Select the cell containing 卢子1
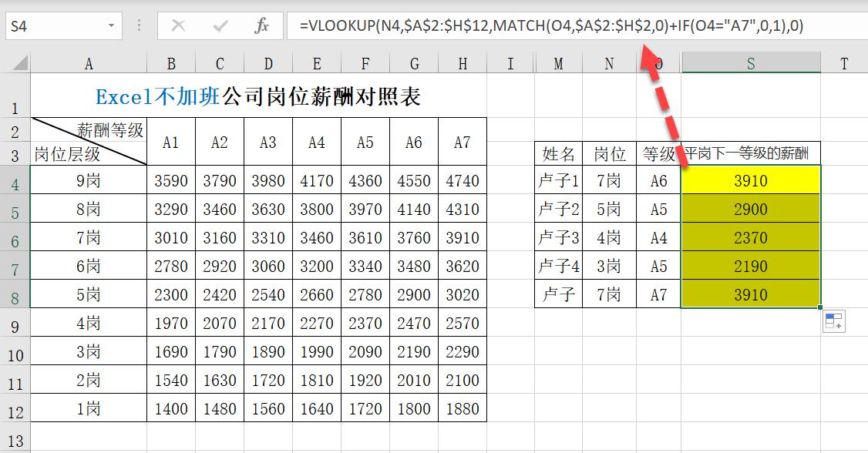Viewport: 868px width, 453px height. click(x=558, y=180)
